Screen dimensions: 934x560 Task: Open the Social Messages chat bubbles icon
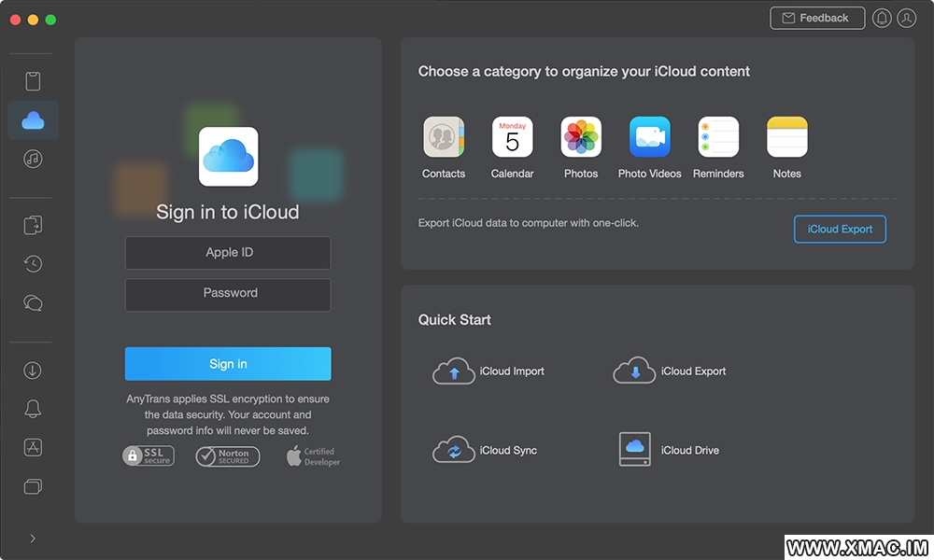pyautogui.click(x=33, y=303)
